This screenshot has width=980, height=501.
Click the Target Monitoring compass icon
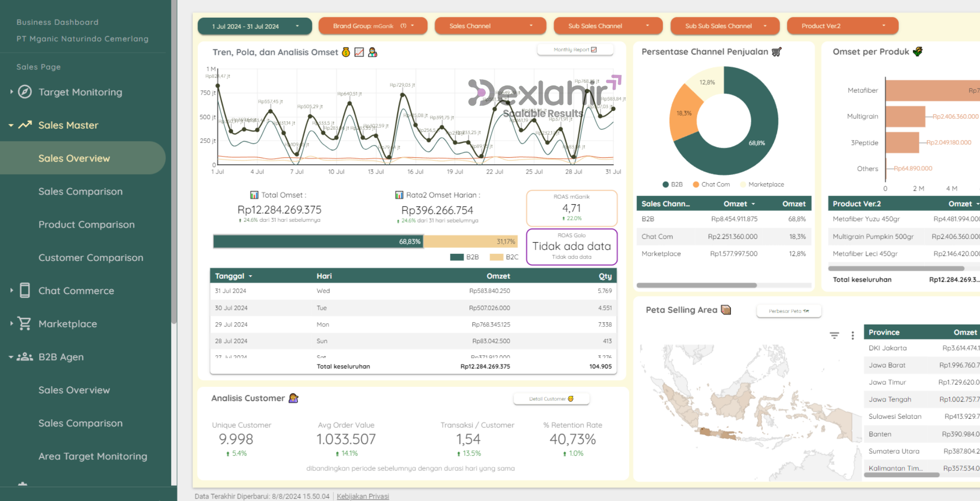click(x=25, y=92)
